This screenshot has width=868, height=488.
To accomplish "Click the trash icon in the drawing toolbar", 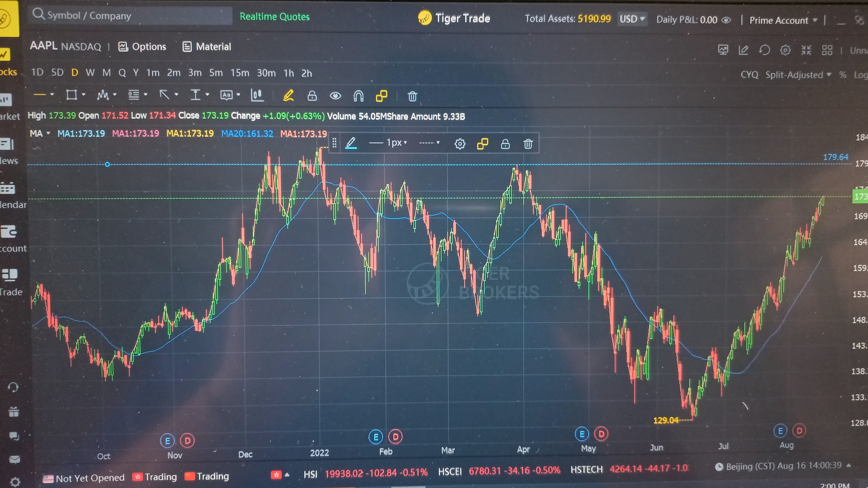I will 412,96.
